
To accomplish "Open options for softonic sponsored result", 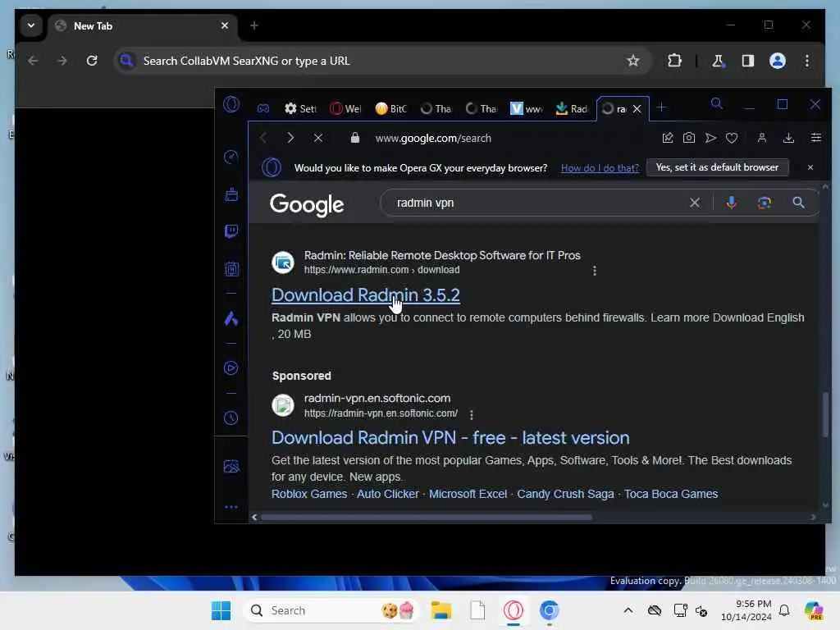I will tap(472, 414).
